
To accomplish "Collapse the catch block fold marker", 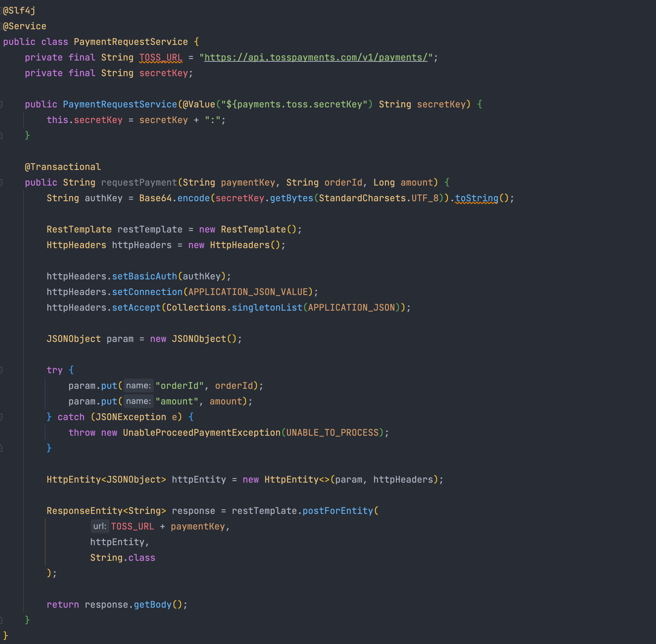I will pos(1,417).
